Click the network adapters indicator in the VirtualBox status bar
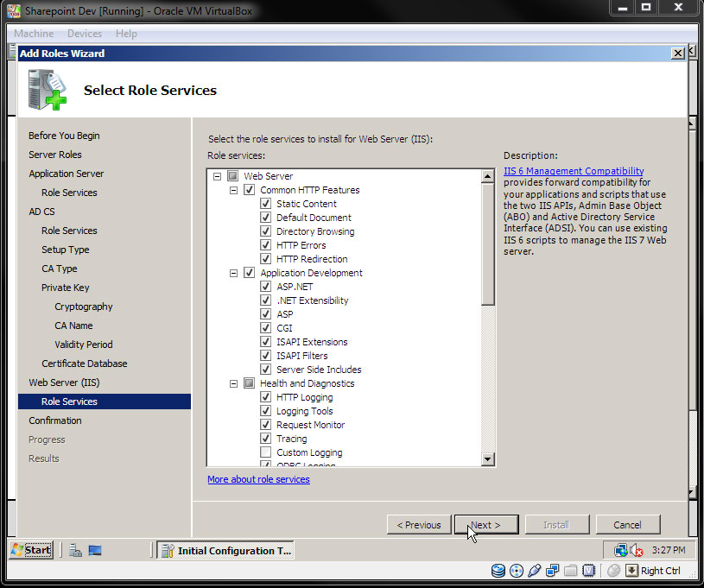The height and width of the screenshot is (588, 704). pos(552,571)
